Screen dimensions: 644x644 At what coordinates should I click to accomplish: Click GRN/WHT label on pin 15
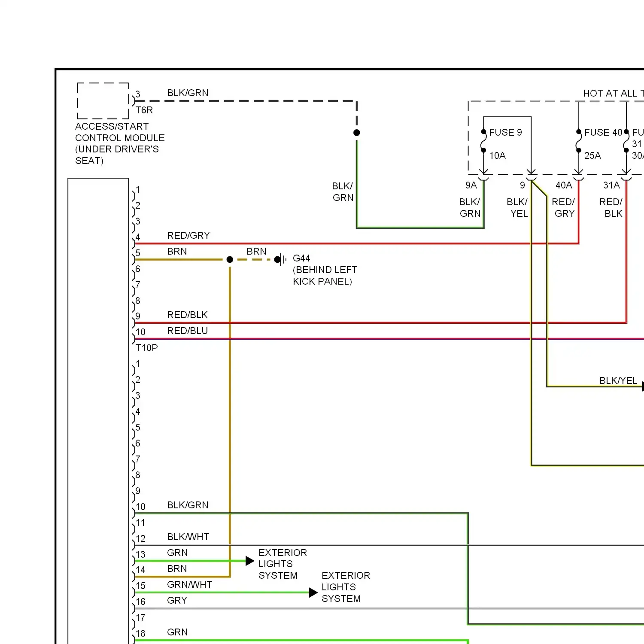point(189,584)
